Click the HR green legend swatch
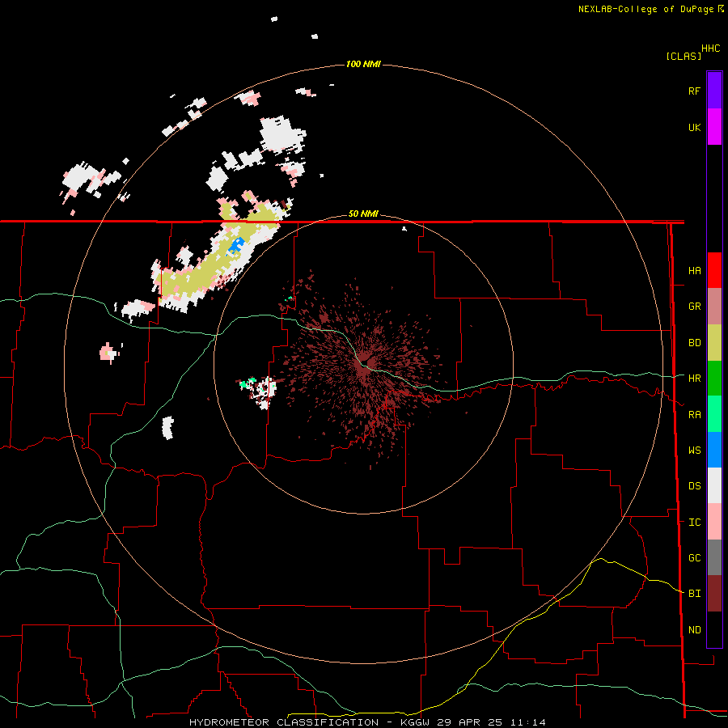This screenshot has height=728, width=728. pyautogui.click(x=714, y=379)
